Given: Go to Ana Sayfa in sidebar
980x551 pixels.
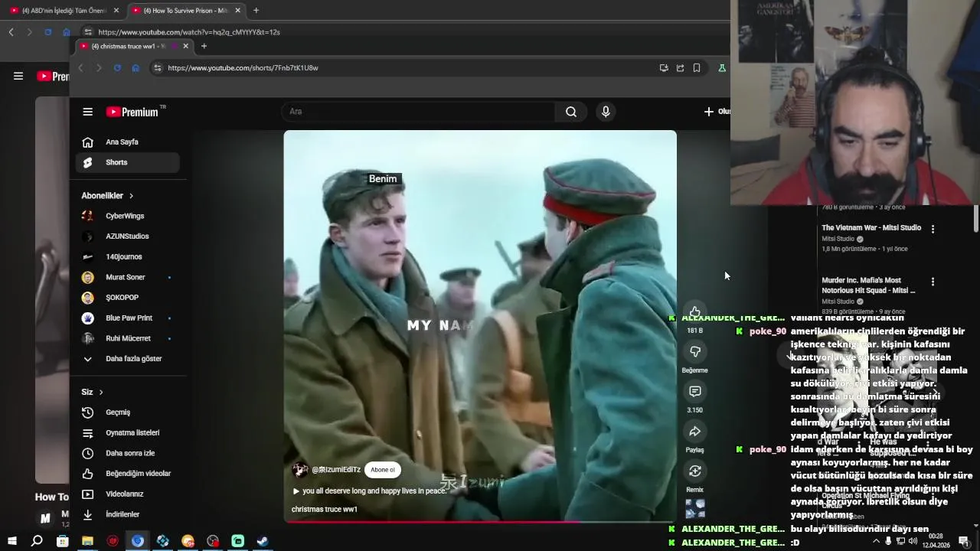Looking at the screenshot, I should pyautogui.click(x=127, y=142).
